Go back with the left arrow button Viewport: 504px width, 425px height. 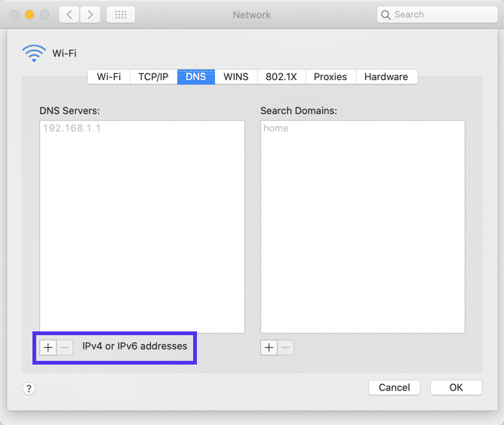click(x=69, y=14)
